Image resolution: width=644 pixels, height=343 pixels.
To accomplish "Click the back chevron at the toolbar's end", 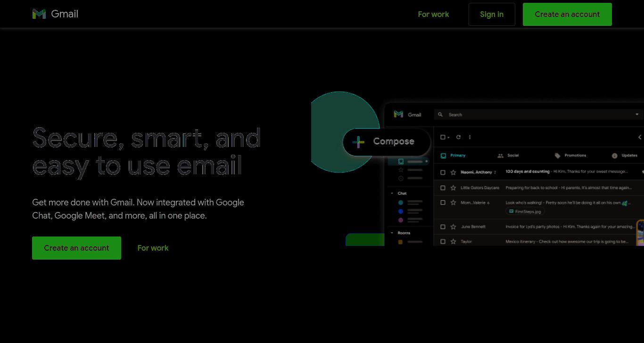I will click(x=640, y=137).
